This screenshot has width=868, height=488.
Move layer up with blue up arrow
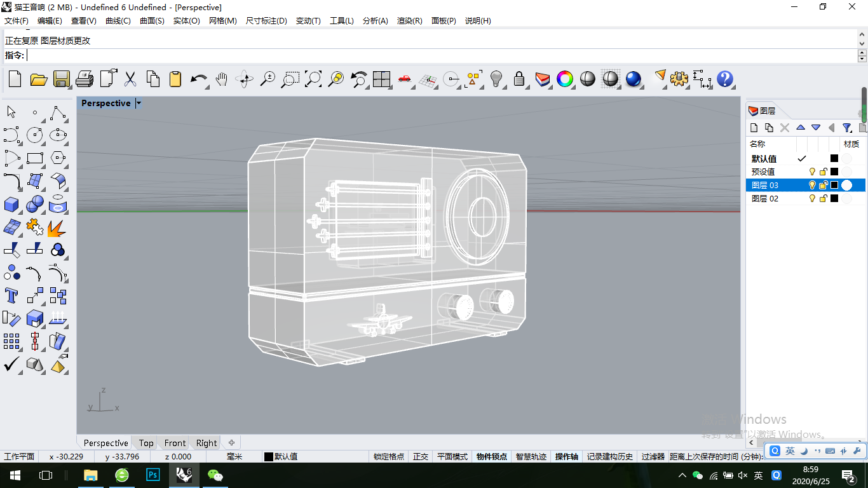click(801, 128)
